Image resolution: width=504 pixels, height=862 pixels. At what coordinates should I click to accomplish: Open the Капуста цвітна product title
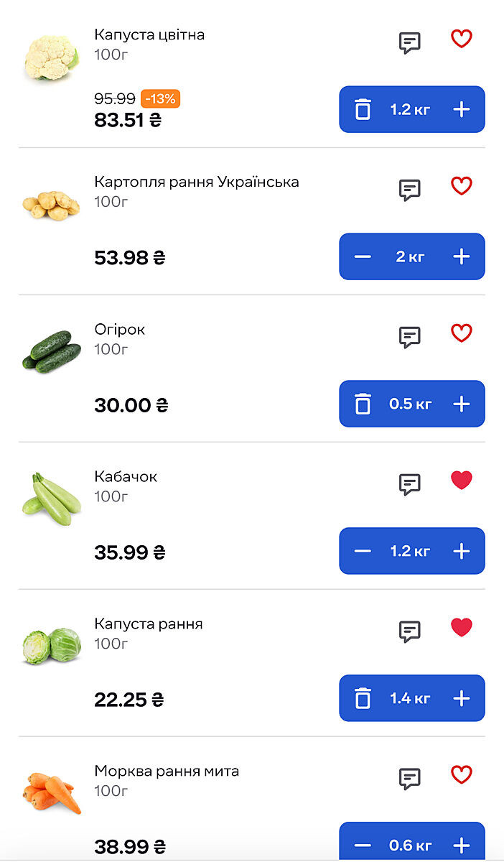pyautogui.click(x=149, y=34)
